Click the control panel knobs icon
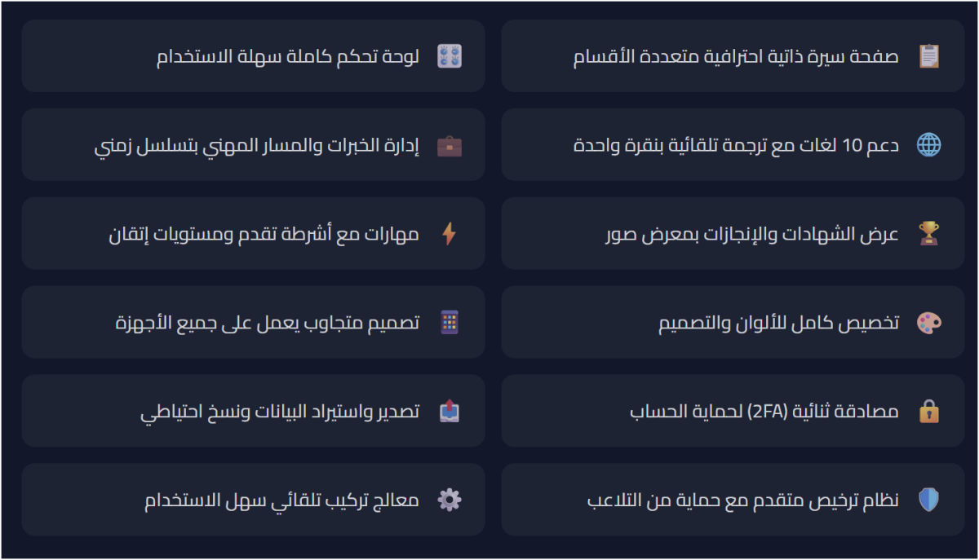This screenshot has width=979, height=560. pos(449,56)
